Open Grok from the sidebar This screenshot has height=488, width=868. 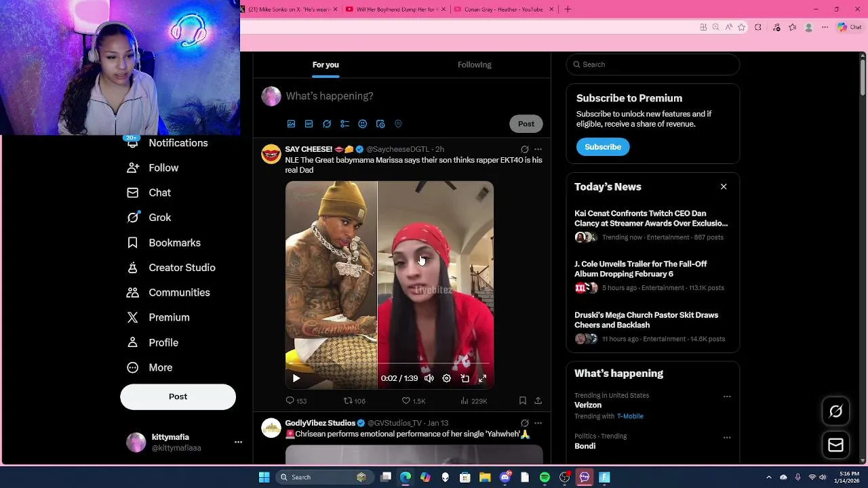click(149, 218)
